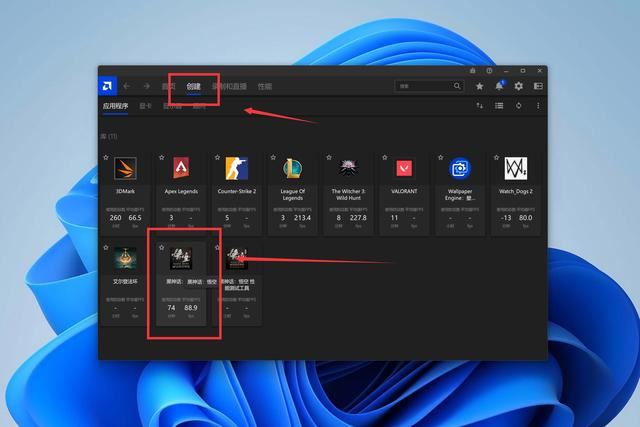This screenshot has width=640, height=427.
Task: Open the Wallpaper Engine card title
Action: point(460,194)
